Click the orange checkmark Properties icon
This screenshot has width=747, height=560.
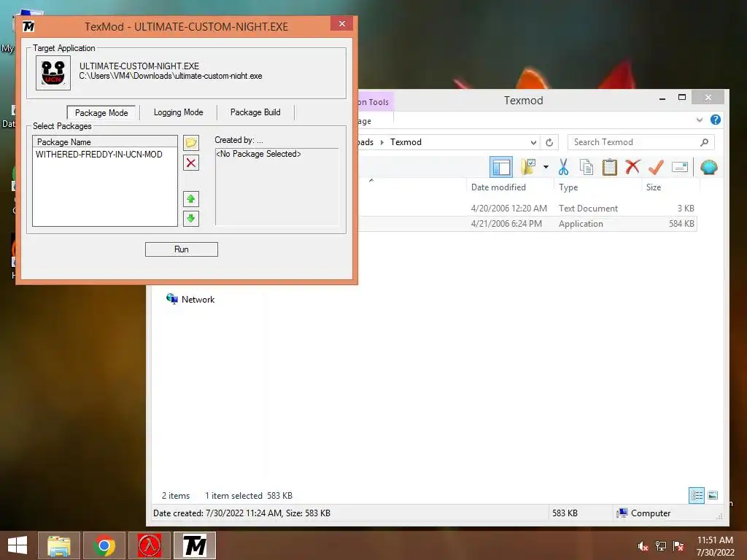[656, 167]
